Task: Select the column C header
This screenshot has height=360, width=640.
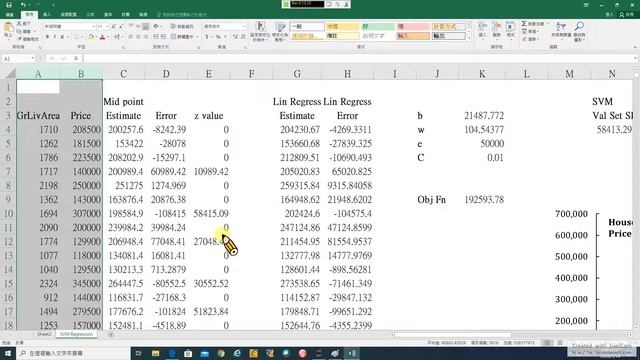Action: coord(123,73)
